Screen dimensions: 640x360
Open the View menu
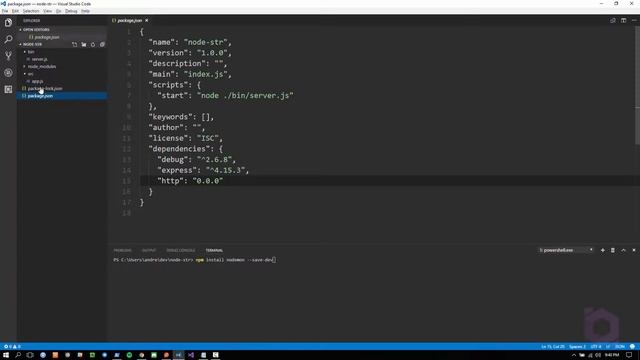point(48,11)
